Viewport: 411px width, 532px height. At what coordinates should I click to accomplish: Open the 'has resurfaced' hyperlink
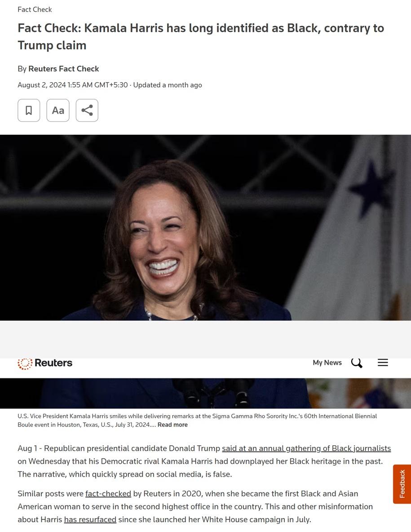coord(90,519)
